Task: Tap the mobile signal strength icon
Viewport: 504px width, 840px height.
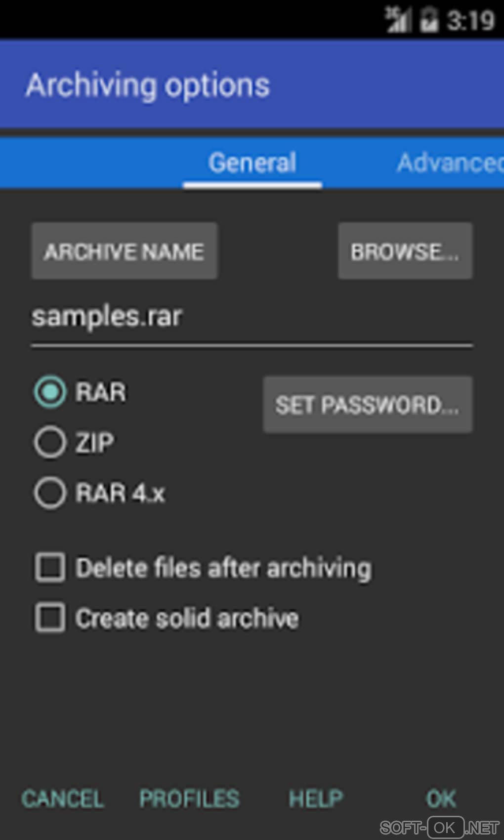Action: click(398, 20)
